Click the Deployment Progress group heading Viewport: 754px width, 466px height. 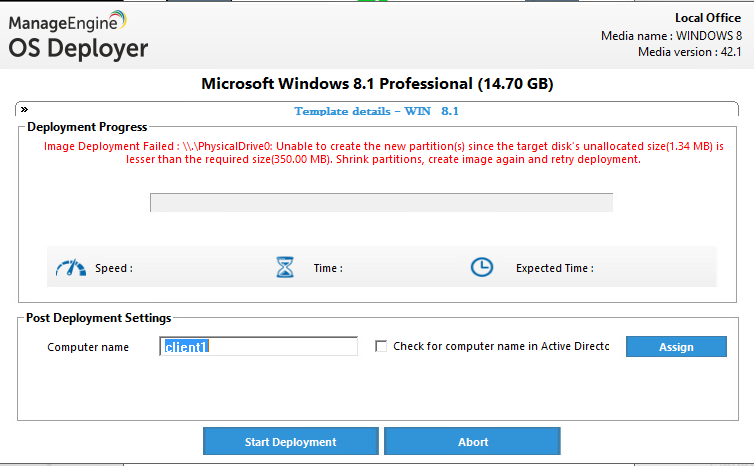pyautogui.click(x=87, y=127)
